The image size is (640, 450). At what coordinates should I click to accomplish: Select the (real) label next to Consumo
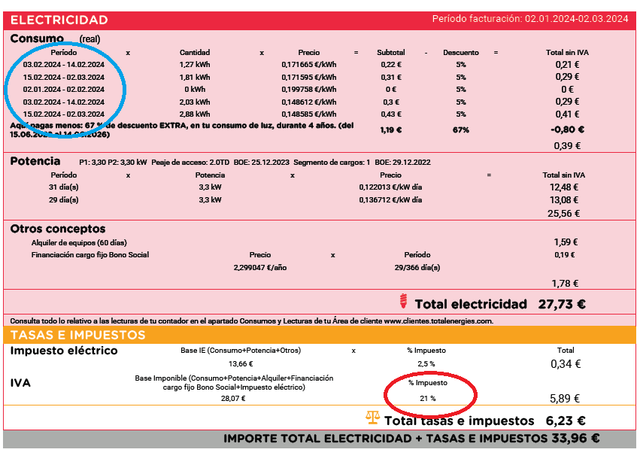click(x=90, y=39)
